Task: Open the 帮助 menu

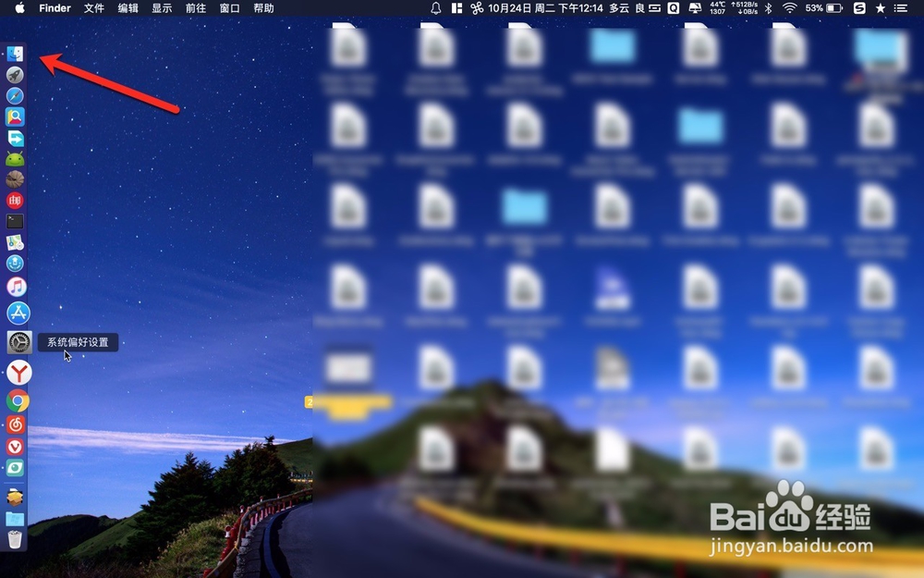Action: tap(263, 8)
